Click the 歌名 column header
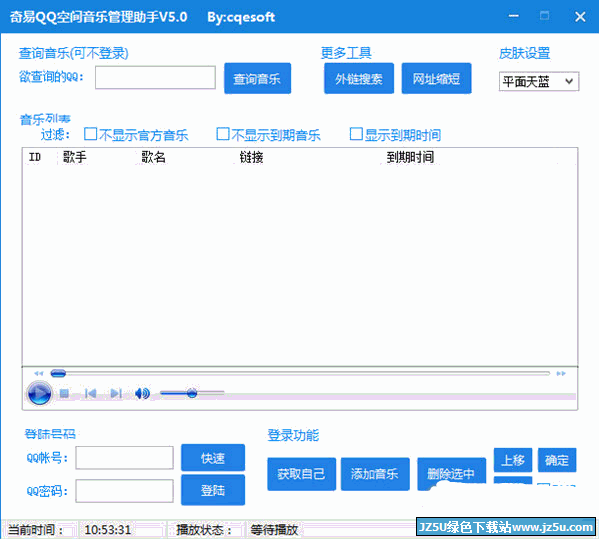 coord(153,157)
